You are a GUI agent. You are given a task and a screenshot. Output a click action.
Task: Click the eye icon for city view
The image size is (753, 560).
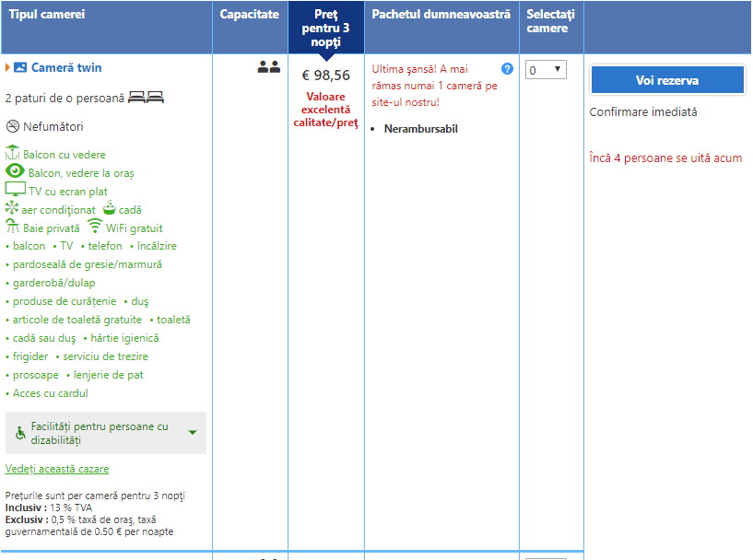pos(15,171)
